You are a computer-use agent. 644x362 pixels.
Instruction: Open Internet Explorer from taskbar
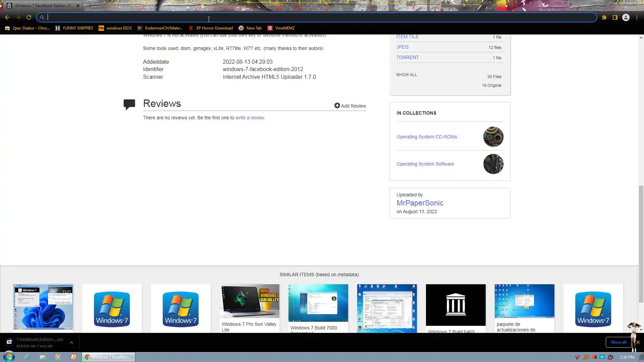(27, 357)
